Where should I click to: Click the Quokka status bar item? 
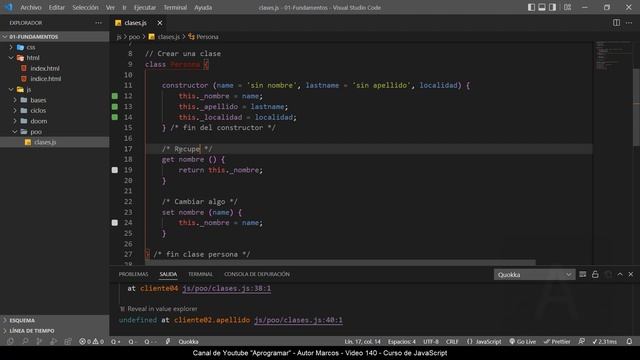click(x=188, y=342)
